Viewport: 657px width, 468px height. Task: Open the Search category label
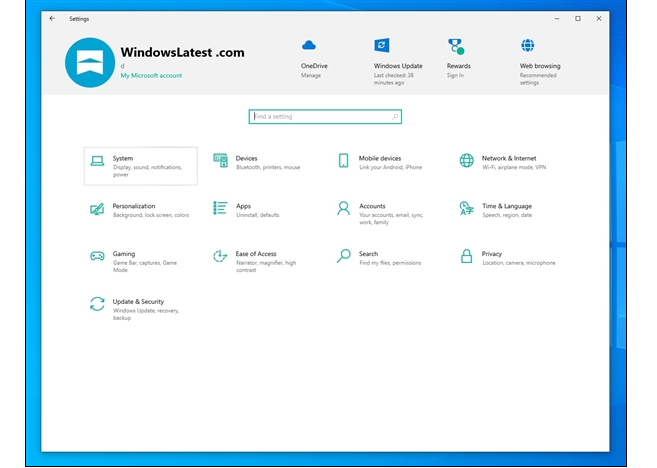tap(368, 254)
